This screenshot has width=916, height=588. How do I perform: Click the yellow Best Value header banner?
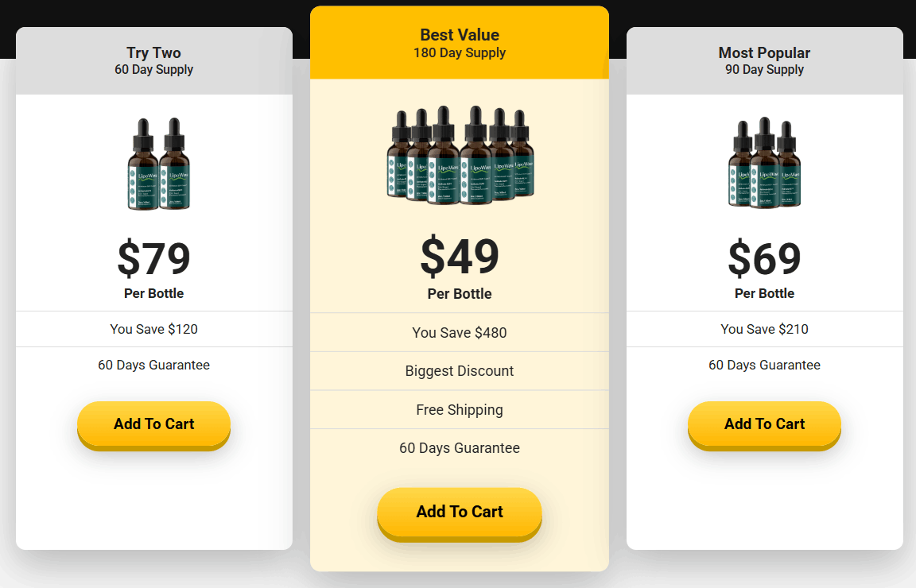[459, 42]
